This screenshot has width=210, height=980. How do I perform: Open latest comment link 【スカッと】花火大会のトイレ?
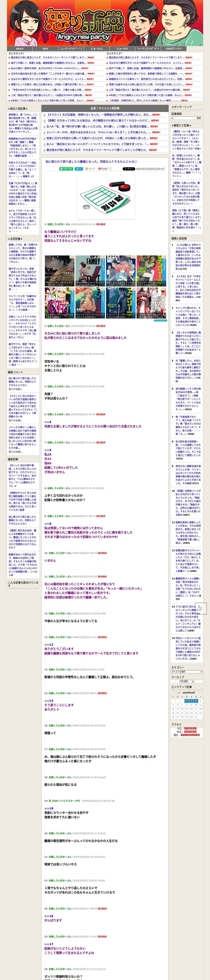point(23,407)
